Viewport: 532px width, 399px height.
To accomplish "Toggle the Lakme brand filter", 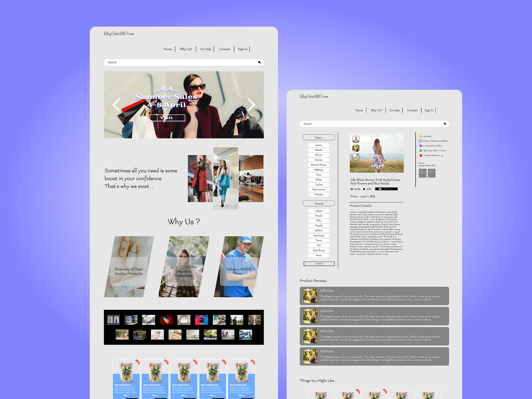I will 319,210.
